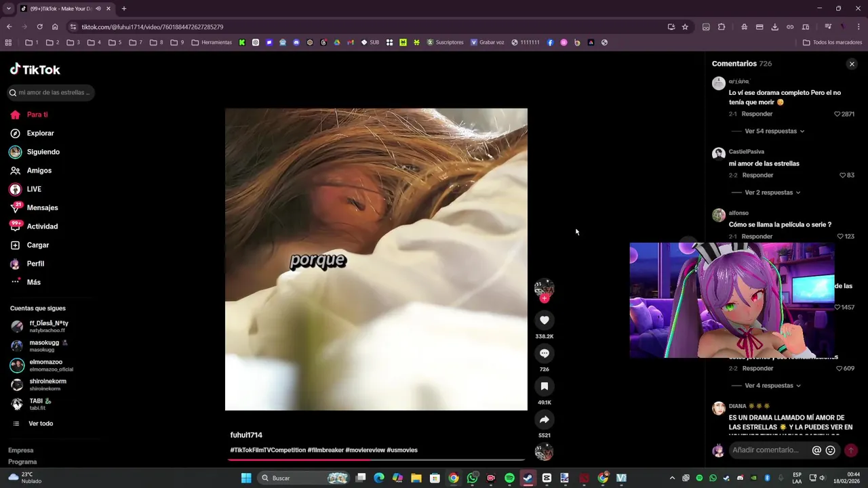
Task: Bookmark this page with the star icon
Action: click(685, 27)
